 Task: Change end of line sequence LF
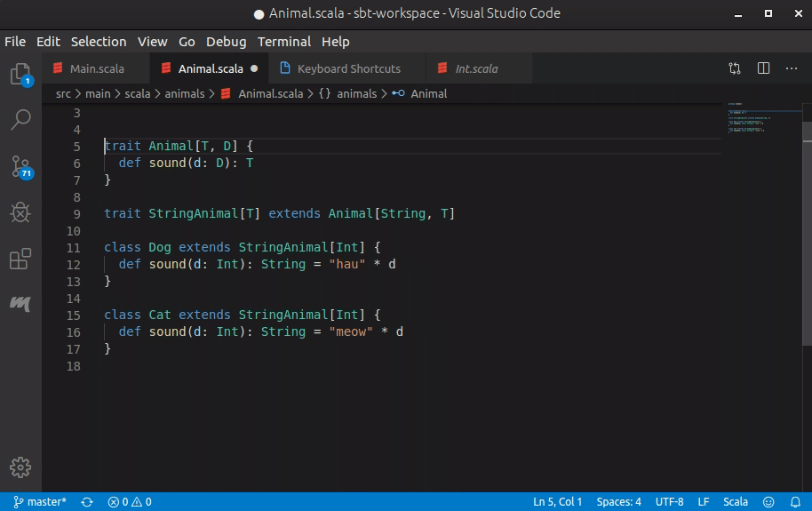pos(704,502)
